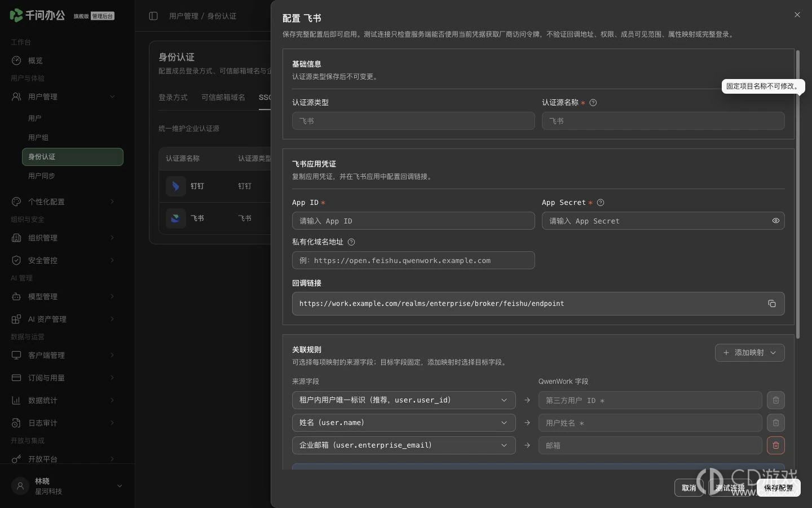Image resolution: width=812 pixels, height=508 pixels.
Task: Click the 测试连接 button
Action: click(x=730, y=488)
